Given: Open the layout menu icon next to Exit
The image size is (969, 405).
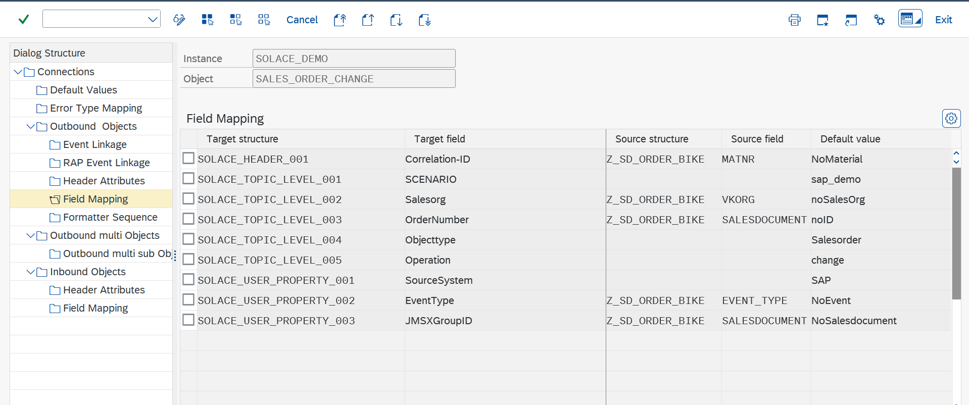Looking at the screenshot, I should pyautogui.click(x=910, y=19).
